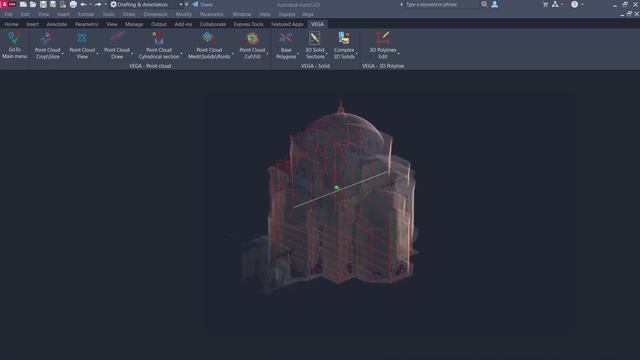
Task: Click the Open file folder icon
Action: [x=33, y=4]
